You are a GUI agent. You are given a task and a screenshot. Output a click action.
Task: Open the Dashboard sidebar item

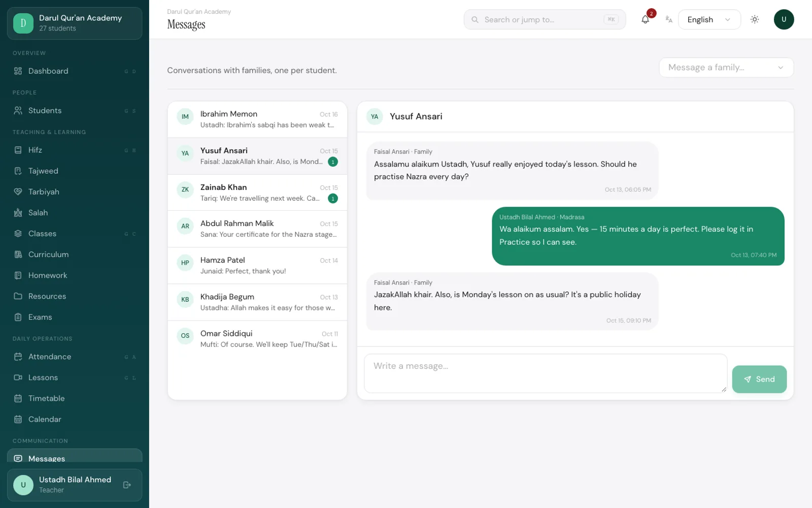[x=75, y=71]
